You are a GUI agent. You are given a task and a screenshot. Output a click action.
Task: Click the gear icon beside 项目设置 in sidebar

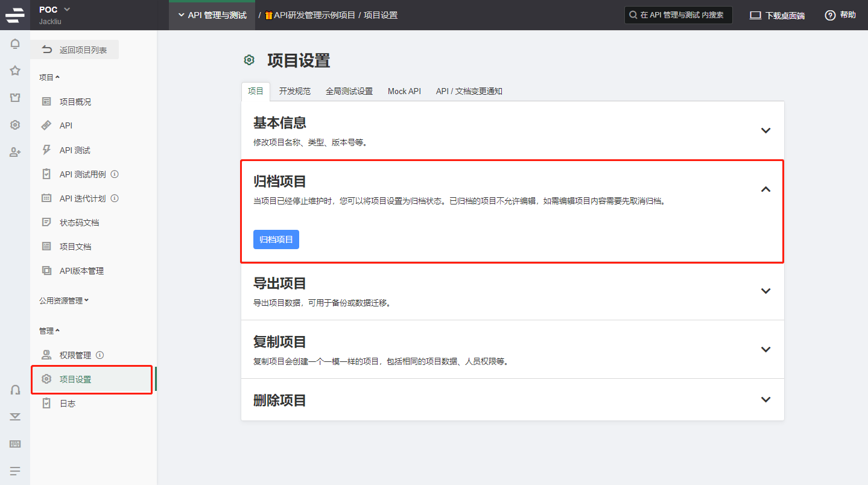tap(46, 379)
